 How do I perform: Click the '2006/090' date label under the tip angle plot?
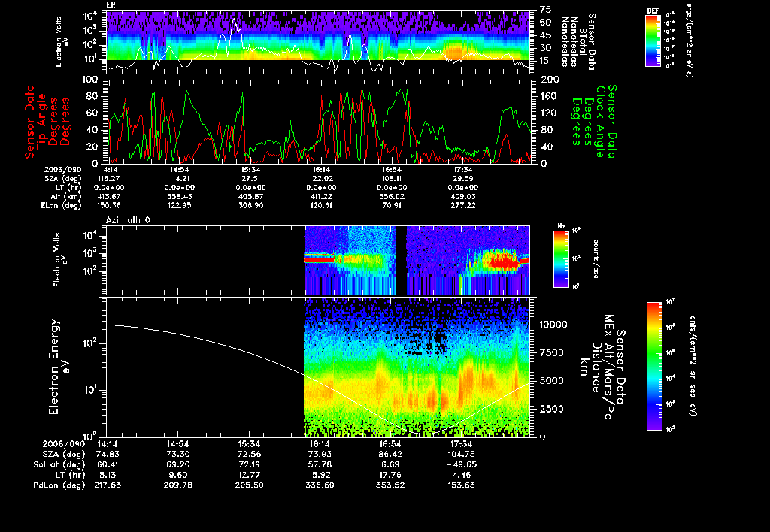(63, 169)
